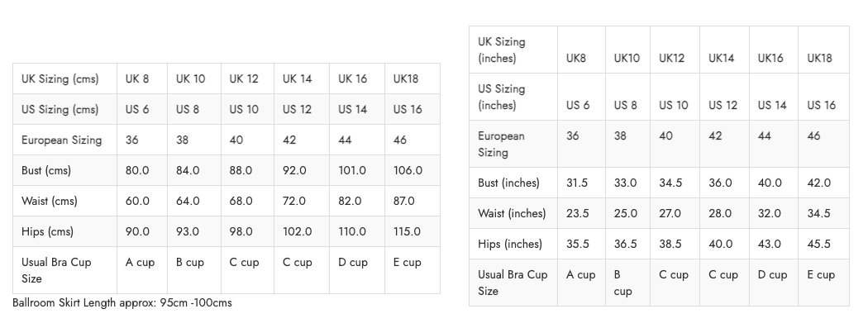868x328 pixels.
Task: Select US 16 in the inches table
Action: (x=821, y=105)
